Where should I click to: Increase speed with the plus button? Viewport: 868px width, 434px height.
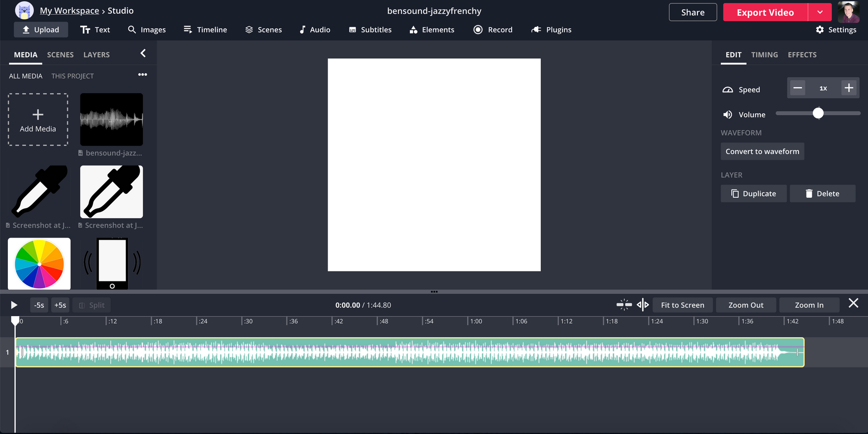849,88
